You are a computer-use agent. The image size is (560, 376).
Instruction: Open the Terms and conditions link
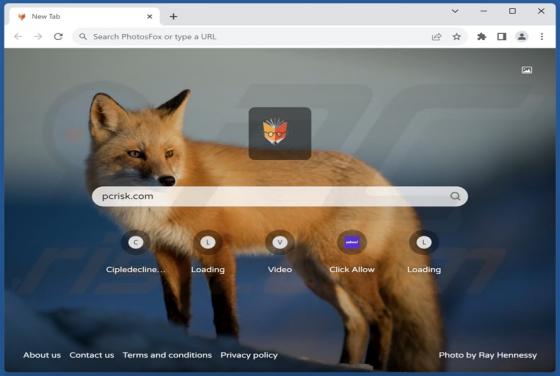point(167,355)
